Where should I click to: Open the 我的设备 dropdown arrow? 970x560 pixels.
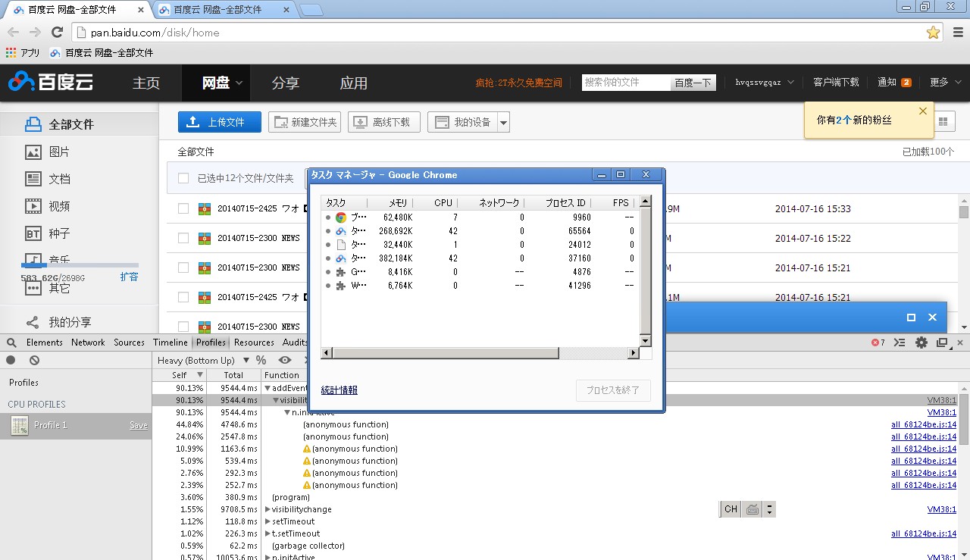pyautogui.click(x=504, y=122)
